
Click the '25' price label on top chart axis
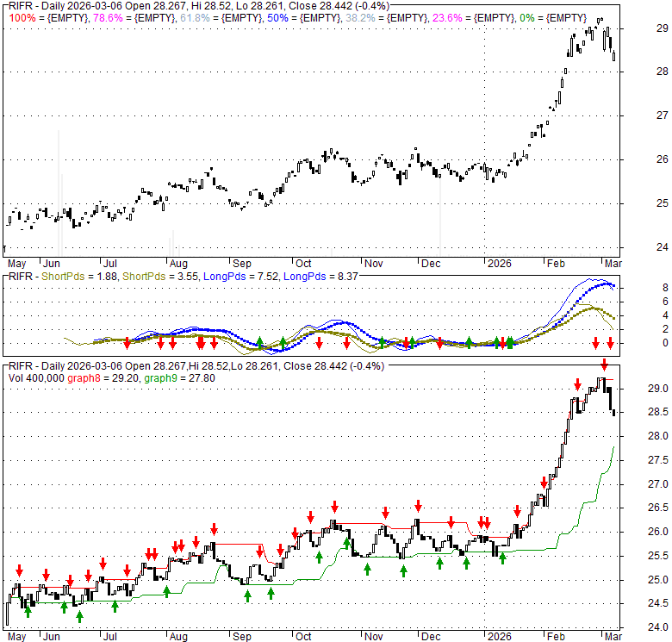[x=663, y=203]
